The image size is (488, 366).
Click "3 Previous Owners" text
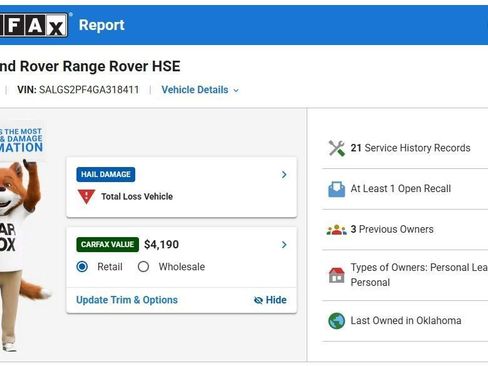pyautogui.click(x=392, y=229)
